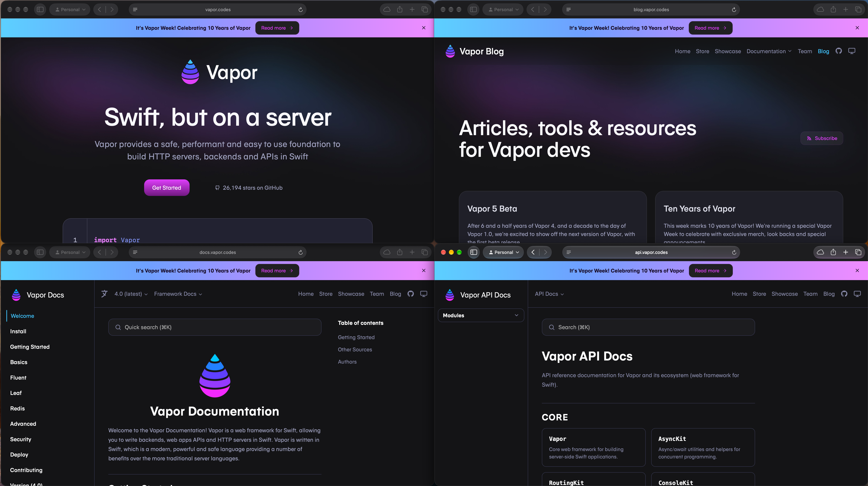868x486 pixels.
Task: Reload the vapor.codes page
Action: pyautogui.click(x=301, y=9)
